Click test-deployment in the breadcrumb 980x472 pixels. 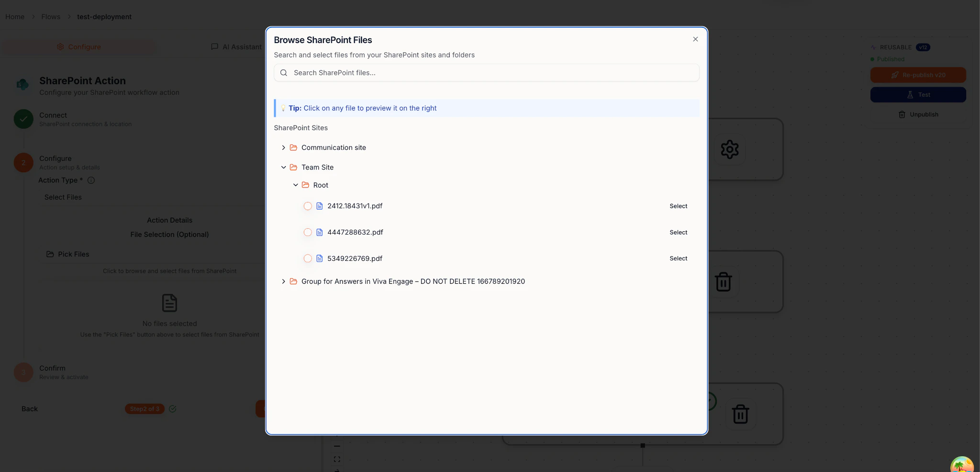(104, 17)
